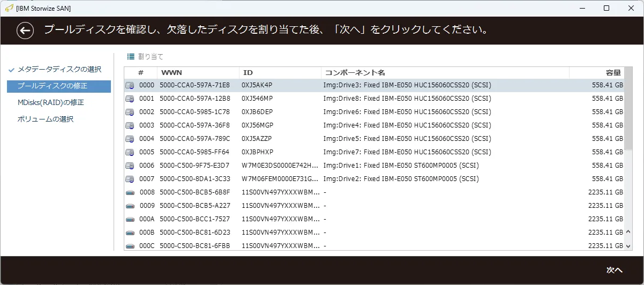Select プールディスクの修正 step

pyautogui.click(x=59, y=86)
